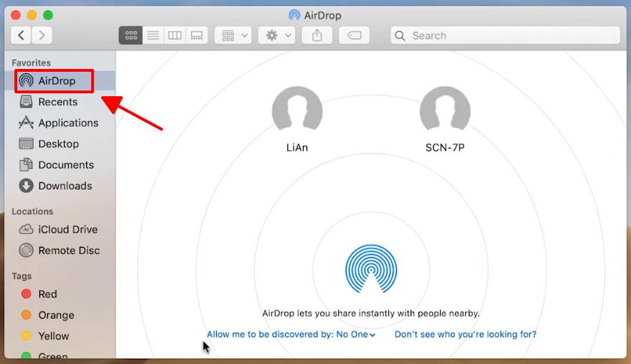This screenshot has height=364, width=631.
Task: Open Recents in the sidebar
Action: pos(60,102)
